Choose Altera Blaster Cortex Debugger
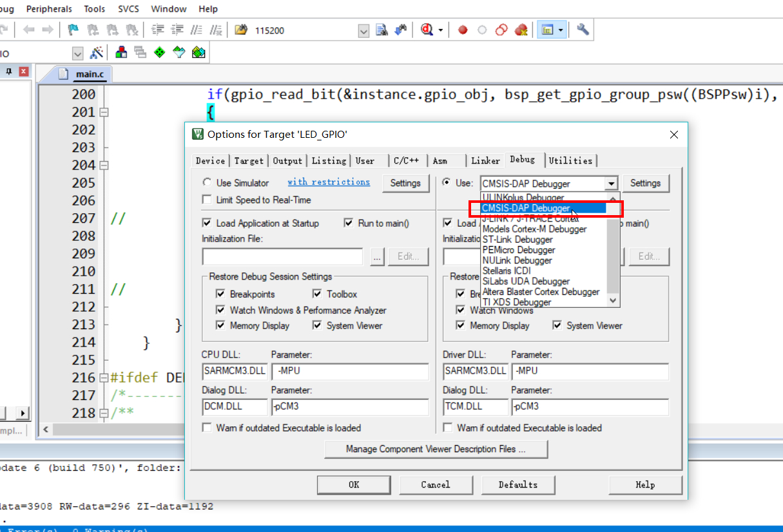The width and height of the screenshot is (783, 532). click(x=544, y=292)
